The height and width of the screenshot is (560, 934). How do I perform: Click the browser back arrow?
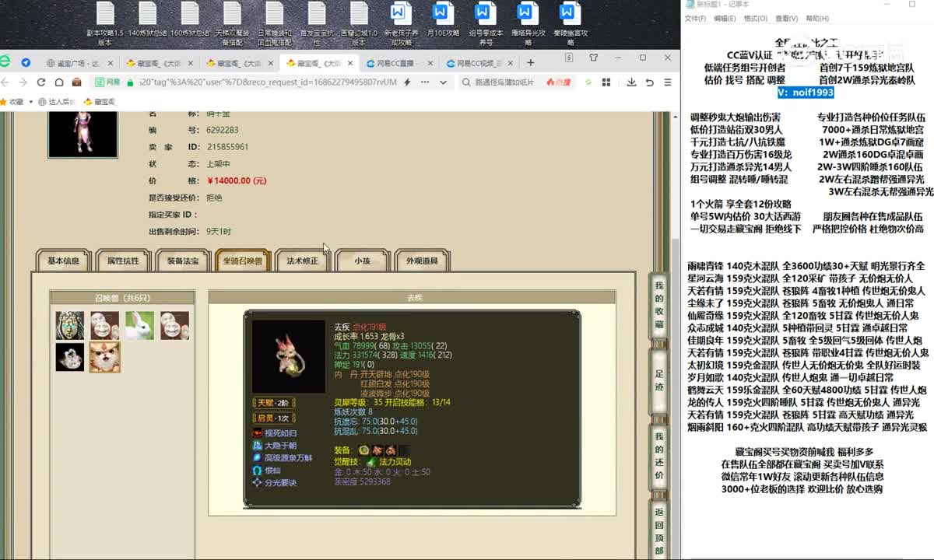click(5, 82)
